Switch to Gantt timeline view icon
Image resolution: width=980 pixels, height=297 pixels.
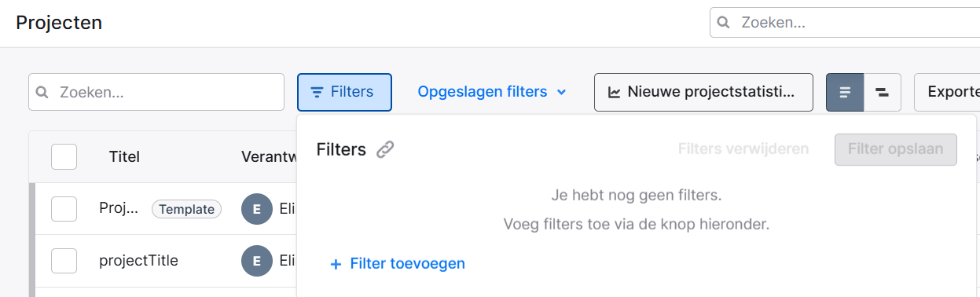coord(882,93)
